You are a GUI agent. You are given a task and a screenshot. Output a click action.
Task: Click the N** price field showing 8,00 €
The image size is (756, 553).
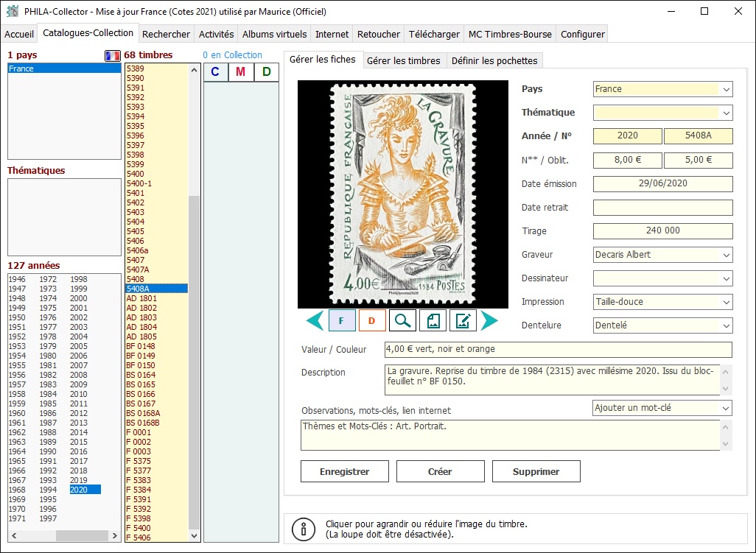[627, 161]
